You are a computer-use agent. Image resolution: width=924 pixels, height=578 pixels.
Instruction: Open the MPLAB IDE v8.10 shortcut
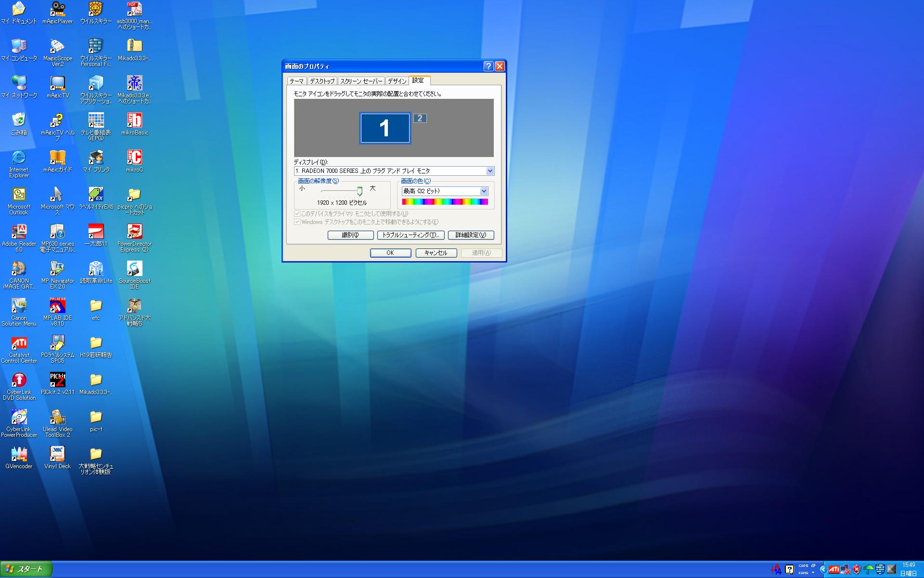click(57, 306)
